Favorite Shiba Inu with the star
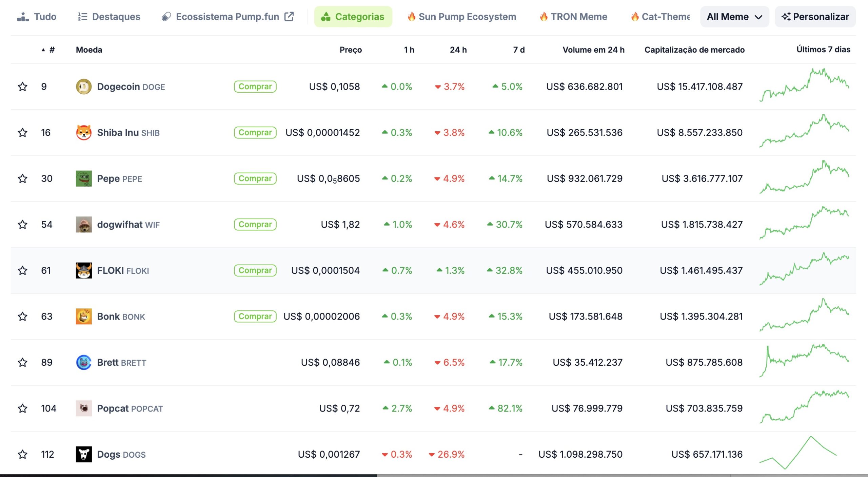This screenshot has width=868, height=477. pyautogui.click(x=23, y=133)
